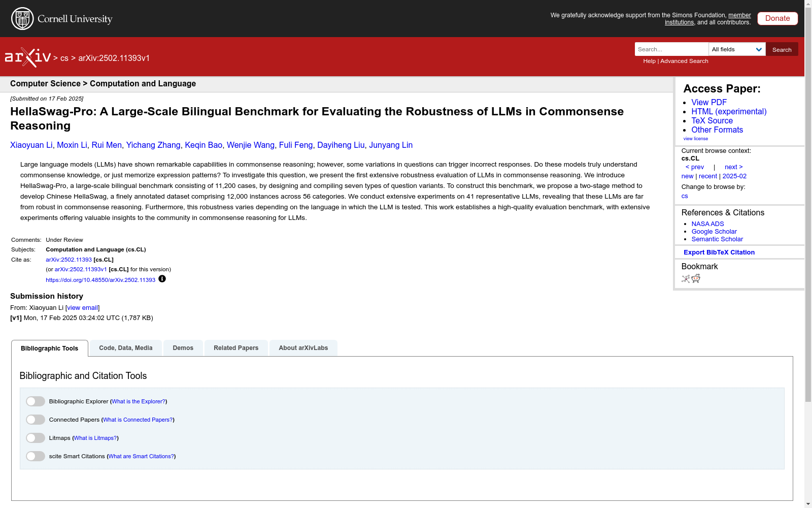Click What is the Explorer? link
The width and height of the screenshot is (812, 508).
click(139, 401)
